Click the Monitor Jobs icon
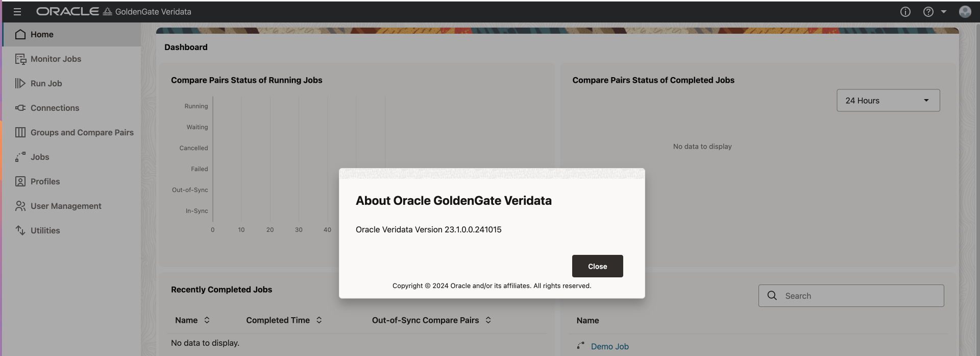Image resolution: width=980 pixels, height=356 pixels. click(x=20, y=59)
